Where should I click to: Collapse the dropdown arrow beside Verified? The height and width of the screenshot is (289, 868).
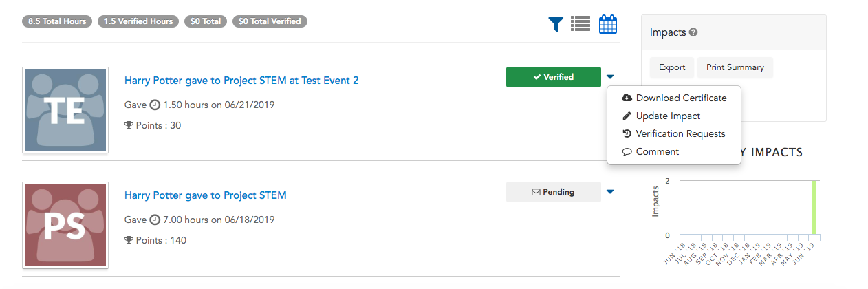coord(610,77)
